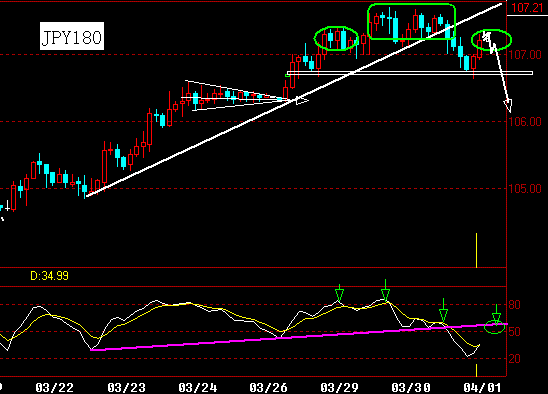Click the 106.00 price axis label
This screenshot has width=548, height=394.
click(525, 122)
